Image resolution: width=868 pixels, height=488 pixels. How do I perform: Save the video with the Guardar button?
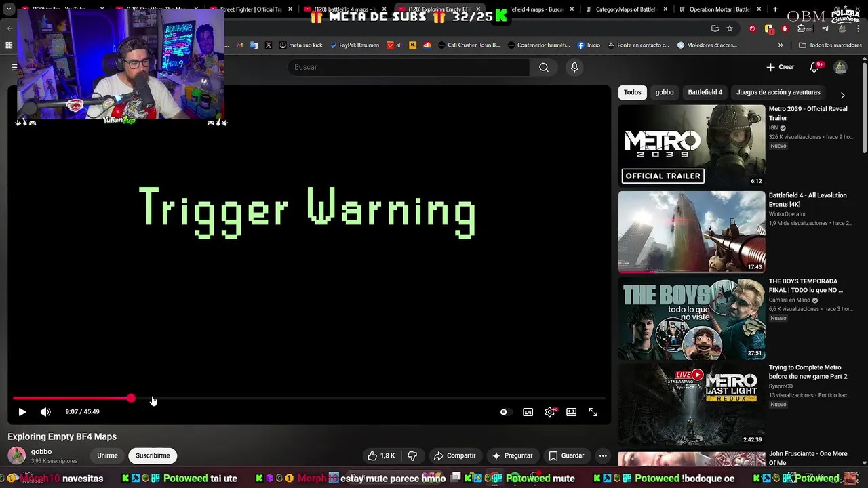(x=566, y=455)
